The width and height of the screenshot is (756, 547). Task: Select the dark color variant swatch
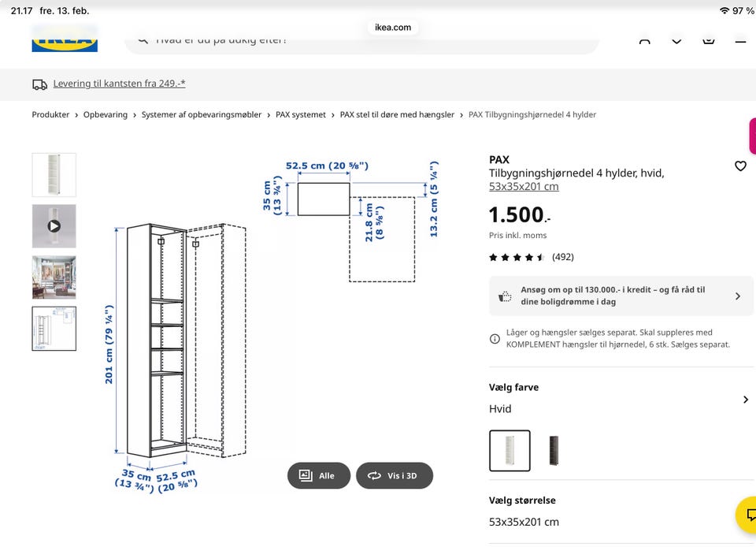[x=553, y=451]
